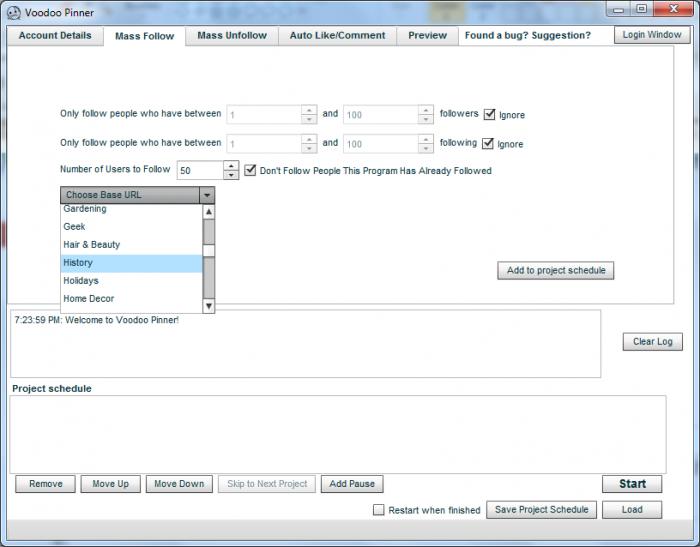The image size is (700, 547).
Task: Switch to the Mass Unfollow tab
Action: [232, 36]
